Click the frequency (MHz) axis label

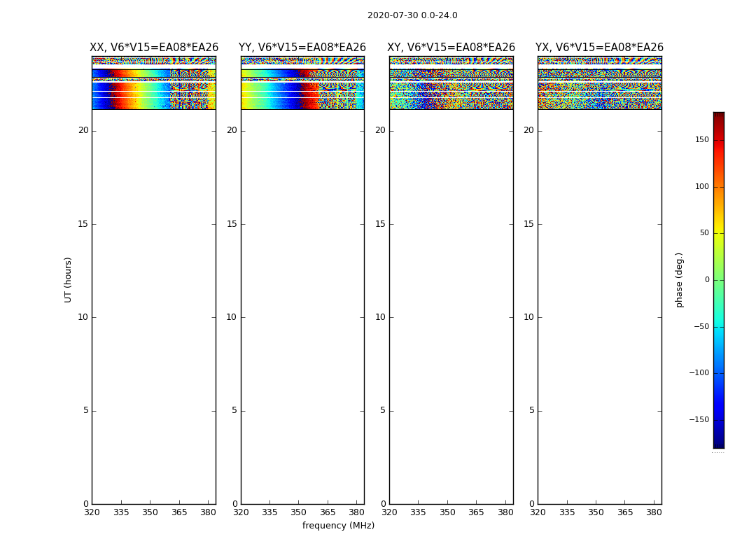(338, 526)
